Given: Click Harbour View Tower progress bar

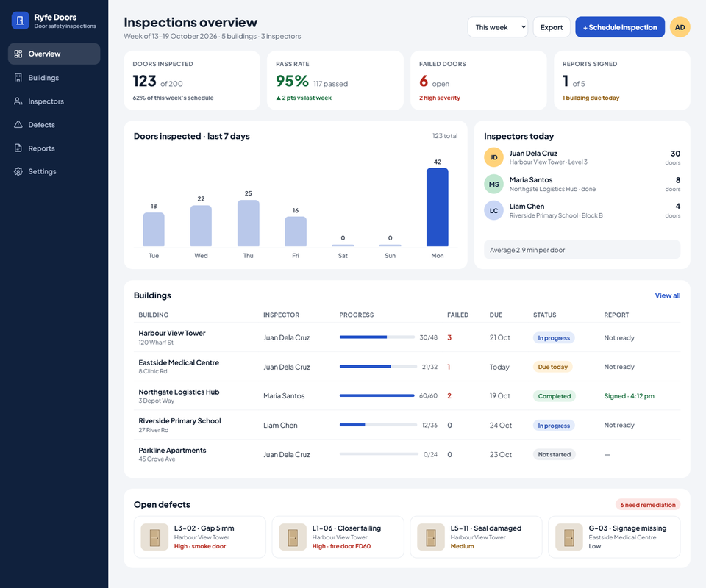Looking at the screenshot, I should tap(377, 337).
